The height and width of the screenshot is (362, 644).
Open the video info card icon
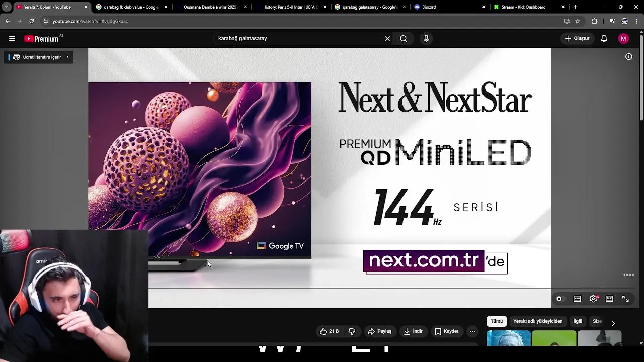coord(629,57)
